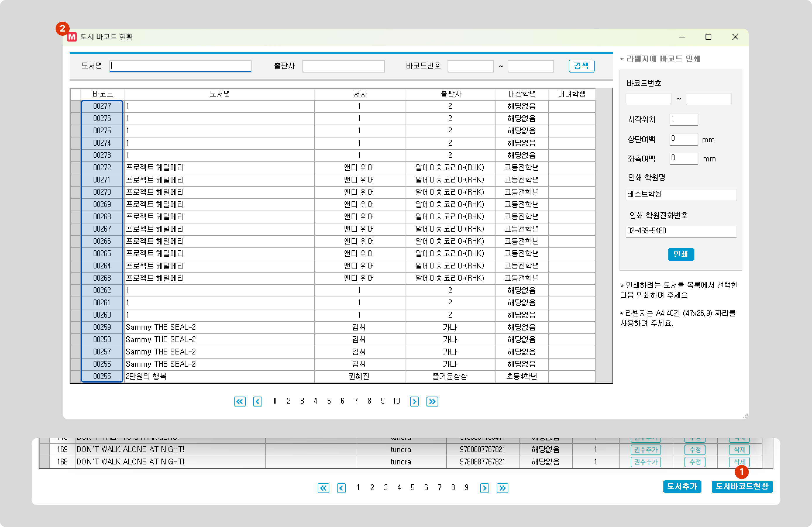Click the 도서명 search input field

coord(180,66)
